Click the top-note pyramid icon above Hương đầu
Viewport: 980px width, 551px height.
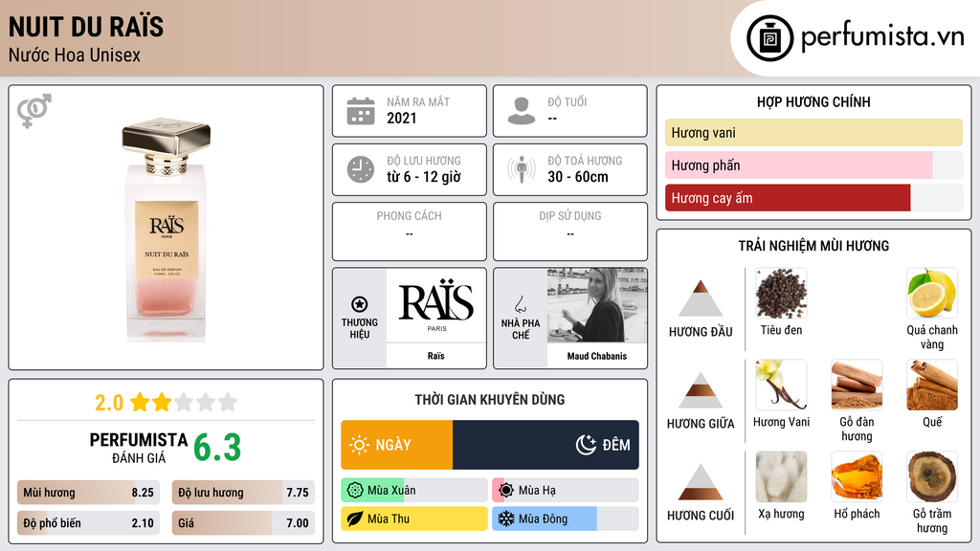[701, 298]
